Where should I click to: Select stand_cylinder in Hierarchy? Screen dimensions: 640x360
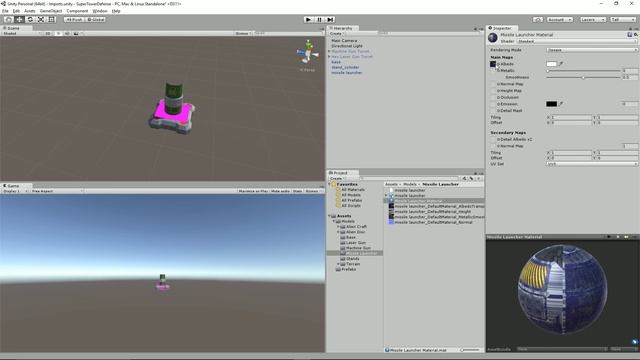(345, 67)
